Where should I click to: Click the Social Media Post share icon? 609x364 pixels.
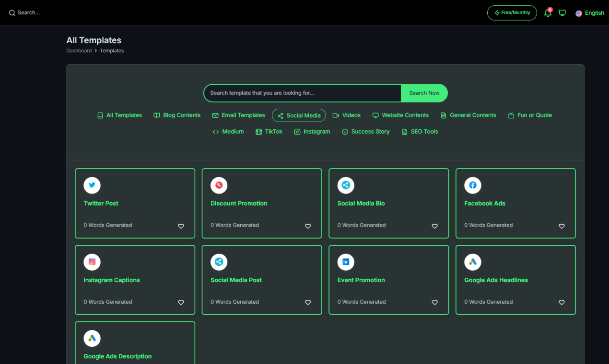(219, 262)
